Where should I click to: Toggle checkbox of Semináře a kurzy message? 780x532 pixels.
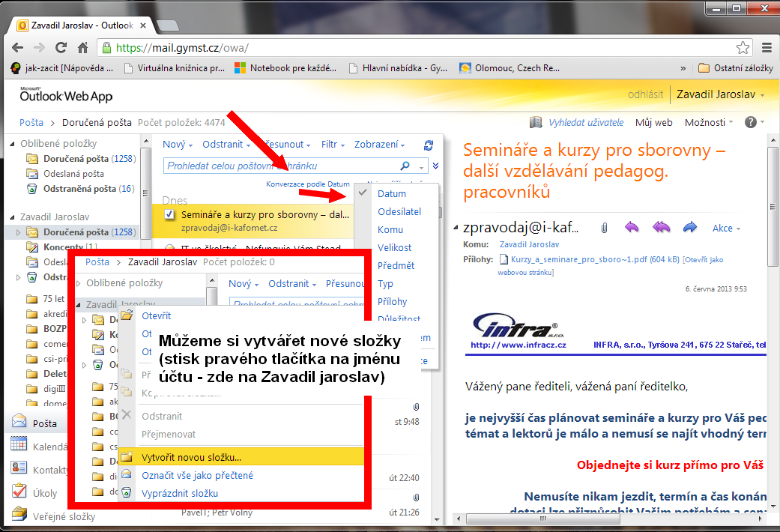[169, 214]
